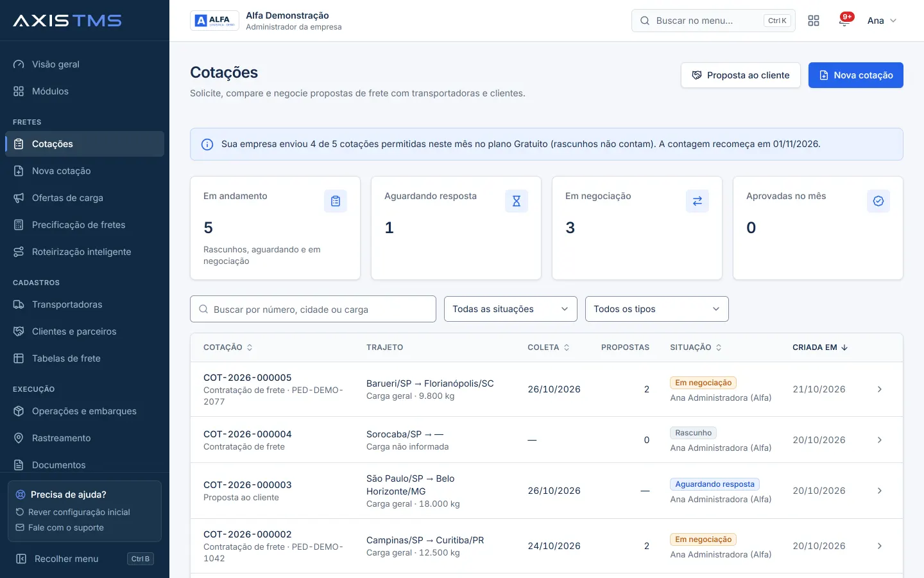
Task: Click the check badge icon on Aprovadas card
Action: [878, 201]
